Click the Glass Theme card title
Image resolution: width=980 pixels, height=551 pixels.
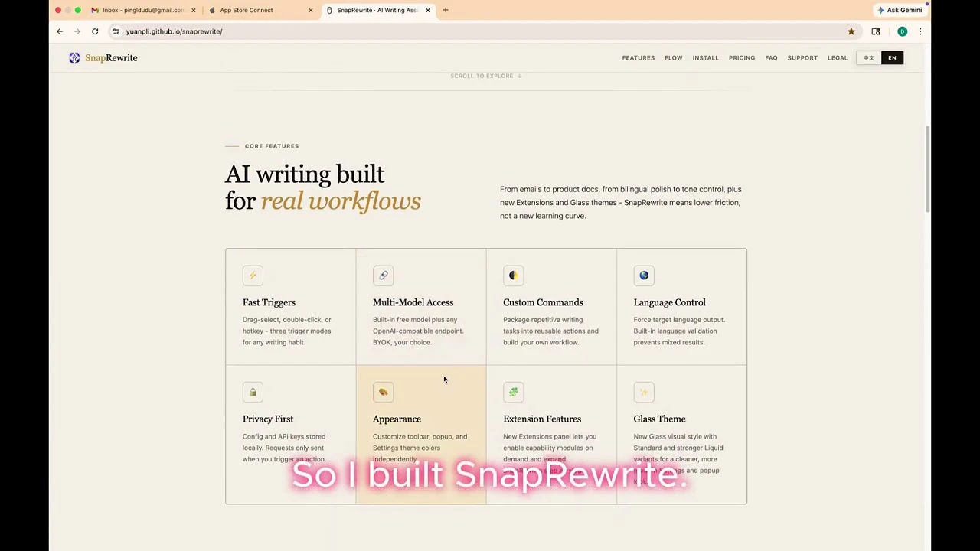[x=659, y=419]
